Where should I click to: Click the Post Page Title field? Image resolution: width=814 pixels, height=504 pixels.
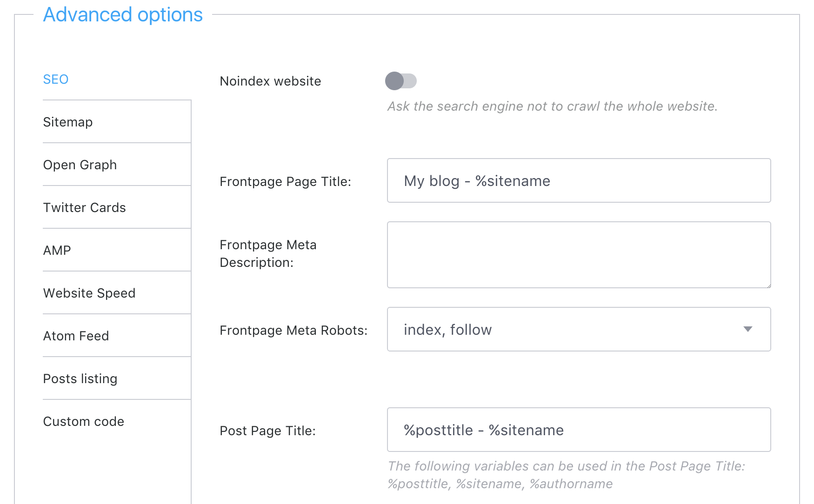(x=579, y=430)
